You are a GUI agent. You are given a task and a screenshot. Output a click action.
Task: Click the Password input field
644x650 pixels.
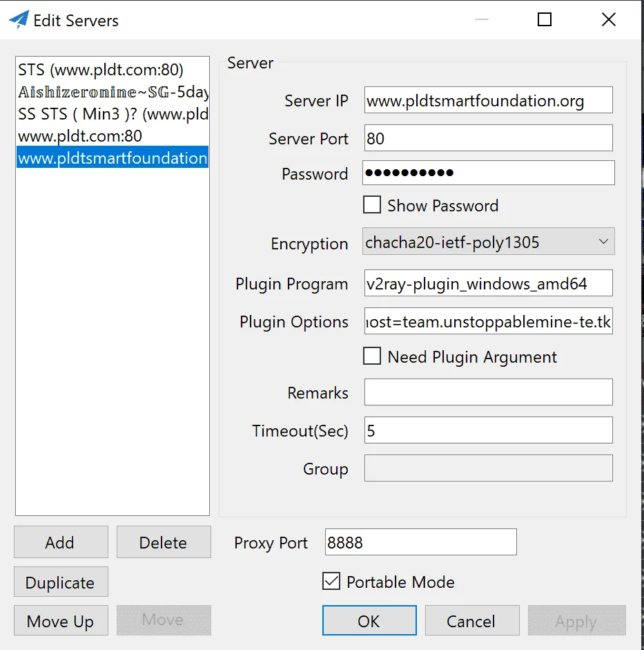488,173
